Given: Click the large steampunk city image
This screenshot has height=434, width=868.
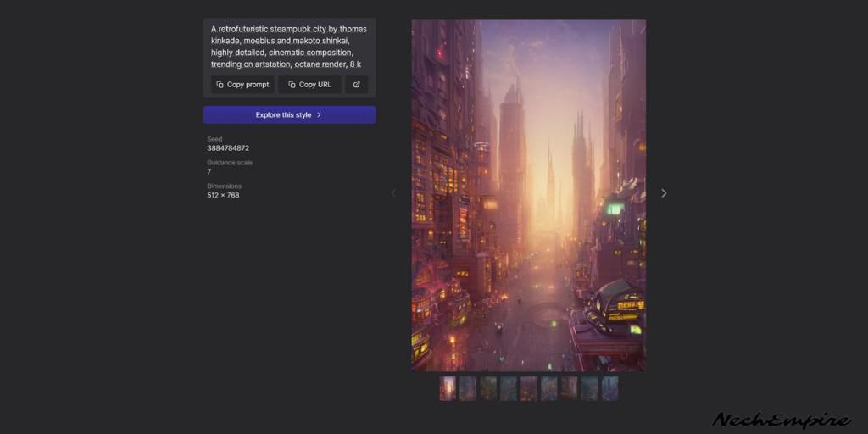Looking at the screenshot, I should pyautogui.click(x=529, y=196).
